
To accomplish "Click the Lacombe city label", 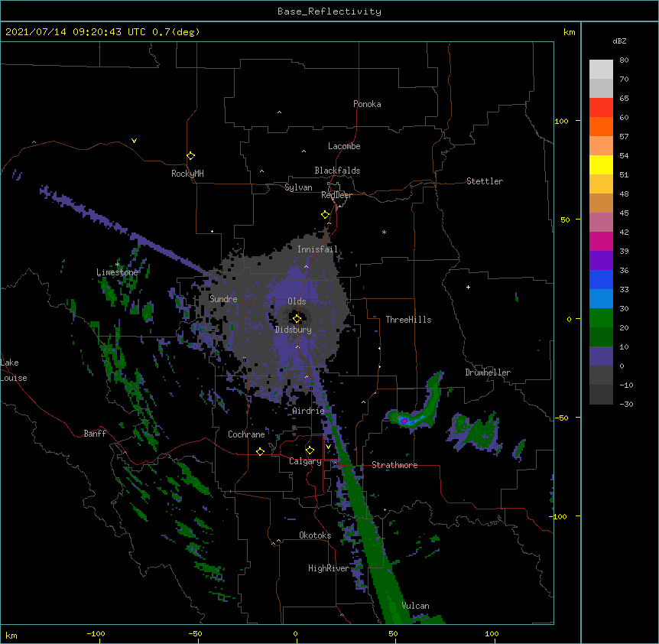I will [x=344, y=146].
